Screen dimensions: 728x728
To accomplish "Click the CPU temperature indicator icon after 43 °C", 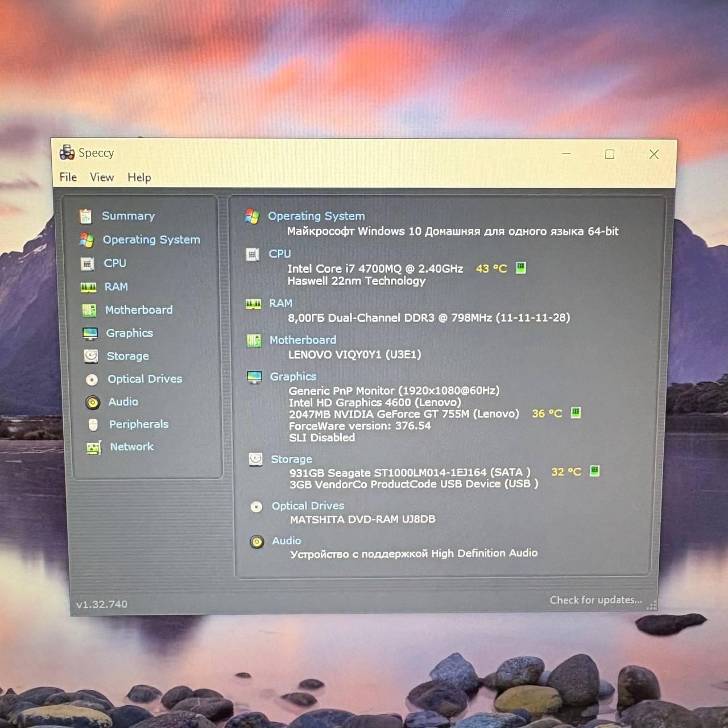I will (520, 267).
